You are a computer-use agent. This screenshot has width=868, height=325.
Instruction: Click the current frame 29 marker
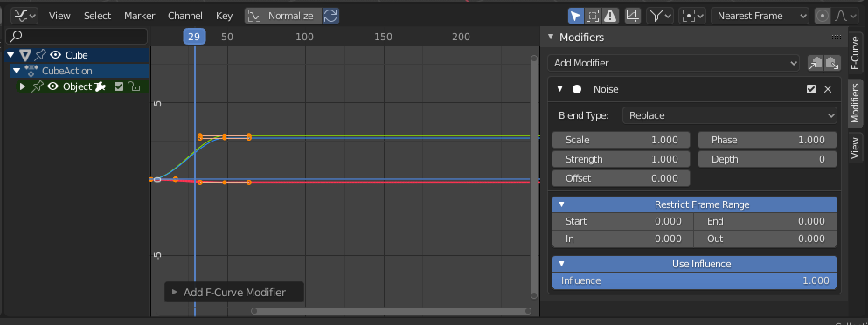pyautogui.click(x=194, y=37)
